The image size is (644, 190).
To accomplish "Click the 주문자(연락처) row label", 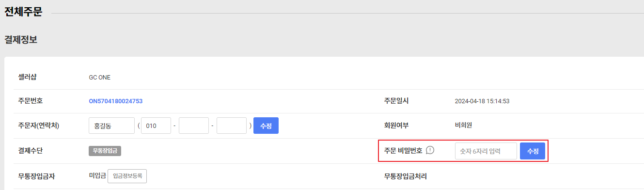I will click(x=38, y=126).
